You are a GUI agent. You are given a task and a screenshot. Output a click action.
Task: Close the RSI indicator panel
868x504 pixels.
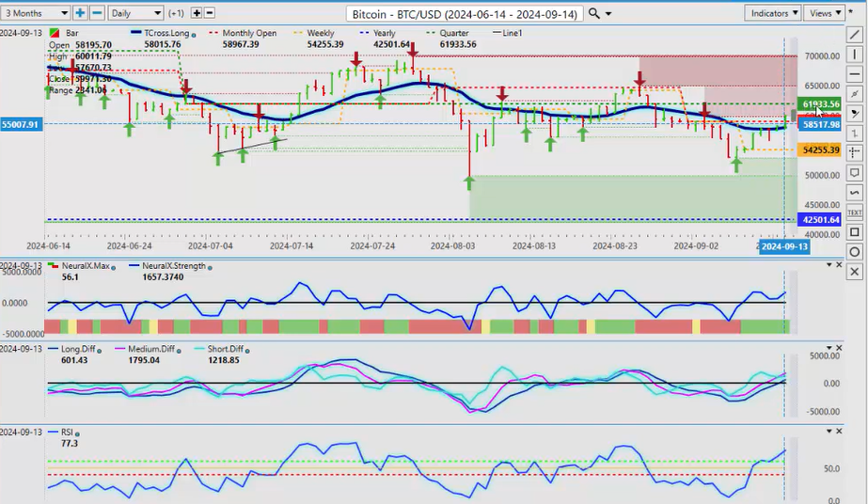[x=839, y=431]
